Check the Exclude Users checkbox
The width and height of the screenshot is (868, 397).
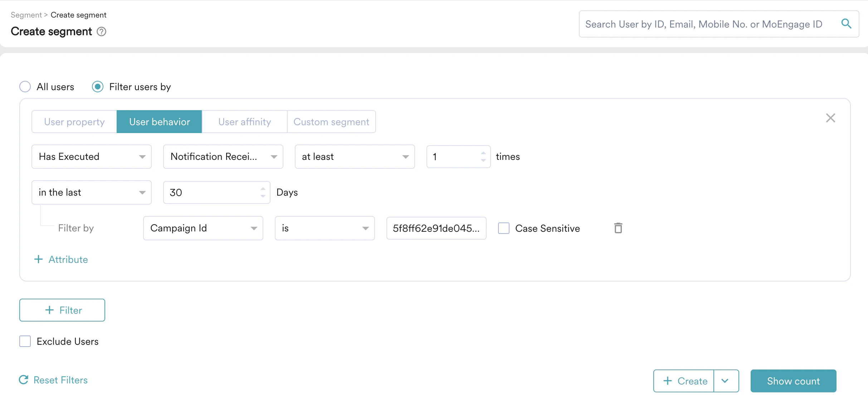pyautogui.click(x=25, y=341)
